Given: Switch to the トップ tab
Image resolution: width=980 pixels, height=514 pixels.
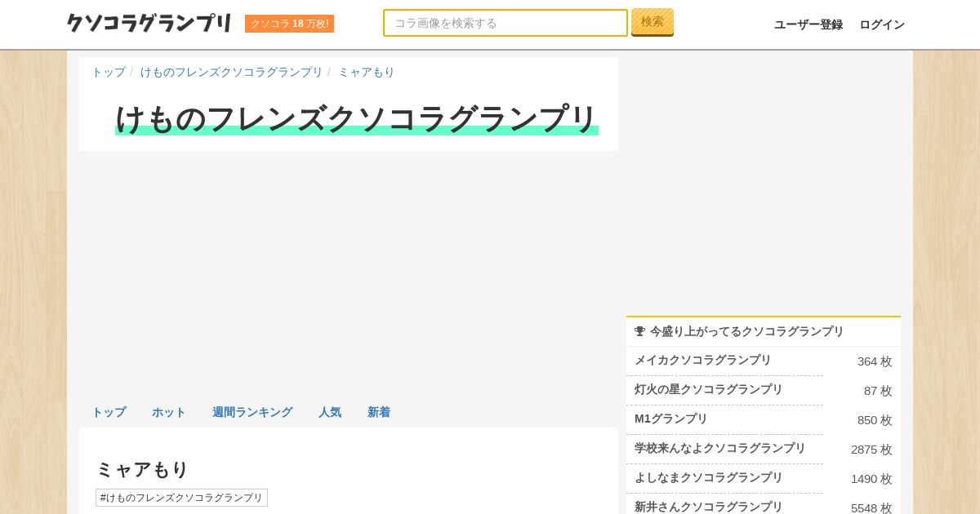Looking at the screenshot, I should (x=109, y=412).
